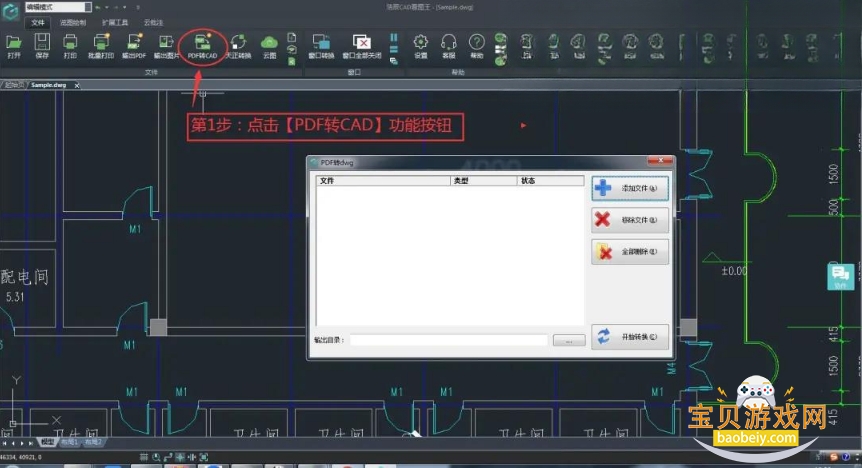Toggle the ortho mode status bar icon
Screen dimensions: 862x468
pyautogui.click(x=168, y=457)
